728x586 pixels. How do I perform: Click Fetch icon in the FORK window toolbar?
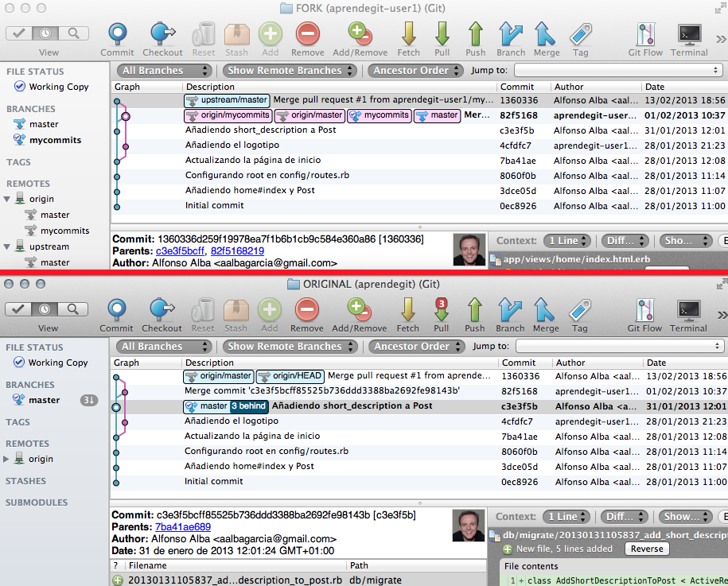tap(409, 33)
